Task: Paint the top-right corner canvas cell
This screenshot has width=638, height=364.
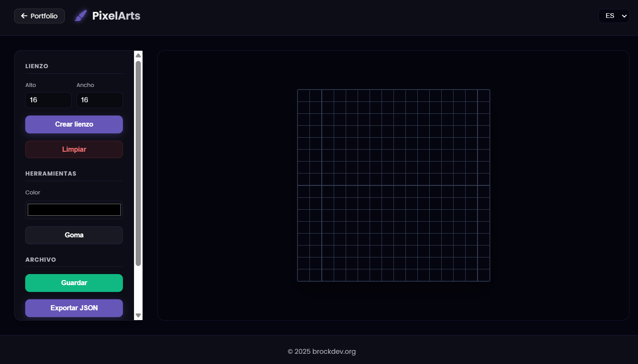Action: 484,95
